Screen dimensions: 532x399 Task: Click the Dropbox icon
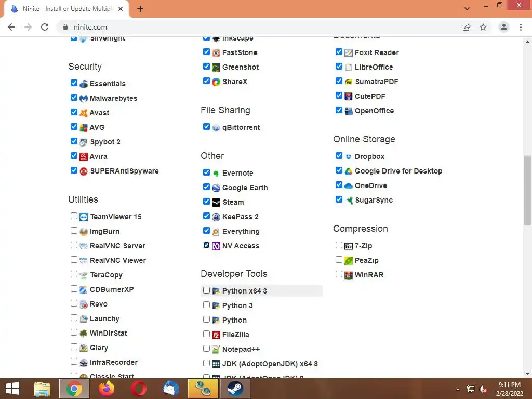pyautogui.click(x=349, y=156)
